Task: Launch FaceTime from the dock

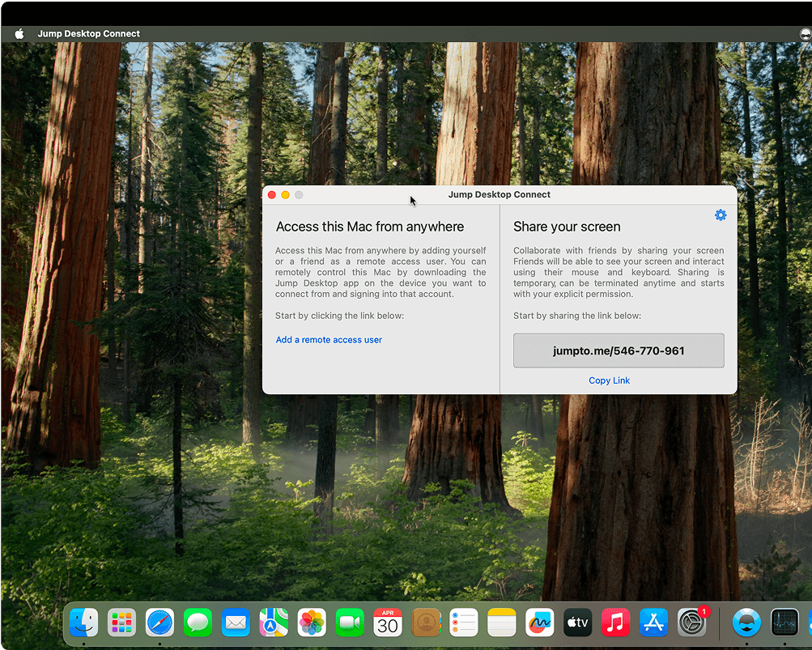Action: pyautogui.click(x=350, y=622)
